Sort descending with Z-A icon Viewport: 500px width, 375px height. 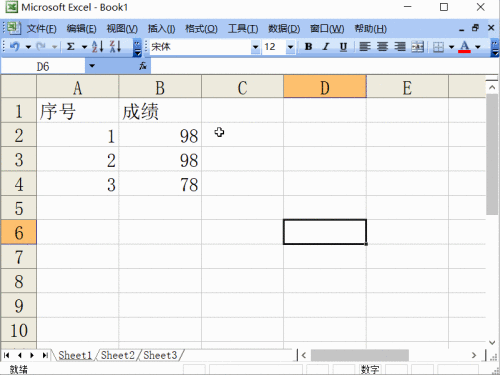(x=115, y=47)
